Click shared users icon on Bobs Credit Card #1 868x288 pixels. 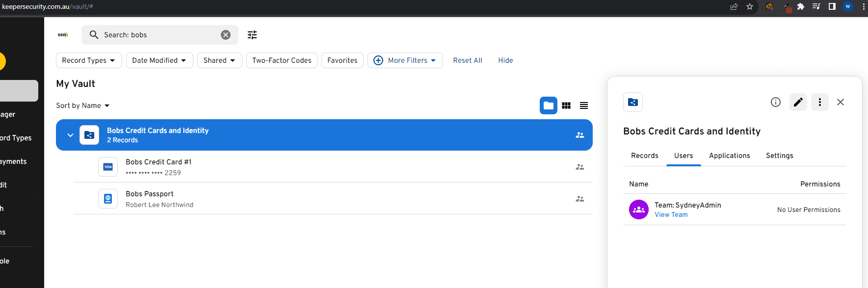click(x=580, y=167)
